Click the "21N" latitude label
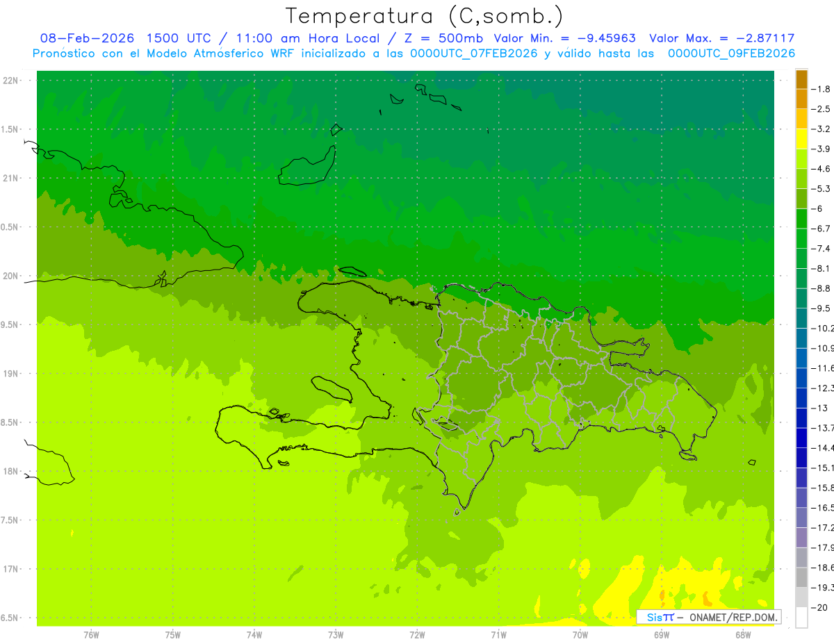Viewport: 834px width, 644px height. click(x=10, y=178)
